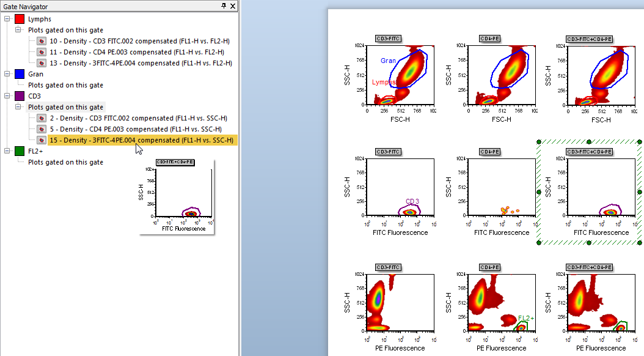The height and width of the screenshot is (356, 644).
Task: Click the density plot icon for plot 5
Action: coord(42,129)
